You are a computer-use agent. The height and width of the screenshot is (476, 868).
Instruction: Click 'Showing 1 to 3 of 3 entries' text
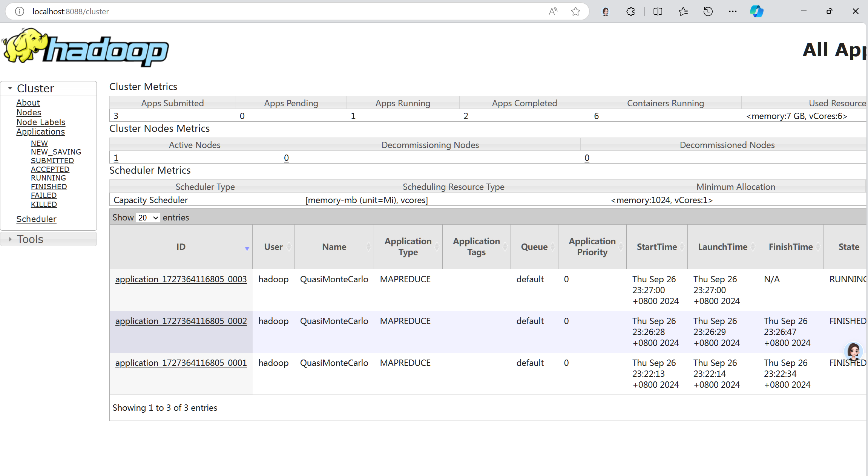[165, 408]
